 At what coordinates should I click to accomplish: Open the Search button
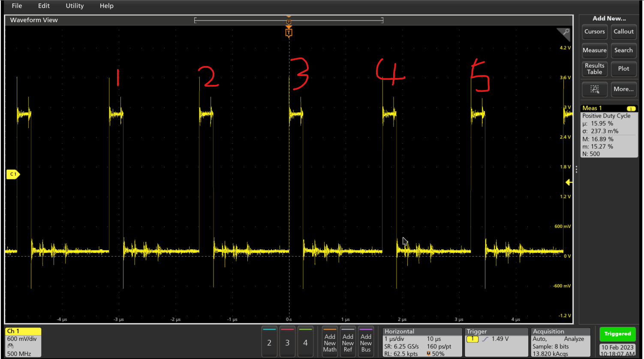point(623,50)
